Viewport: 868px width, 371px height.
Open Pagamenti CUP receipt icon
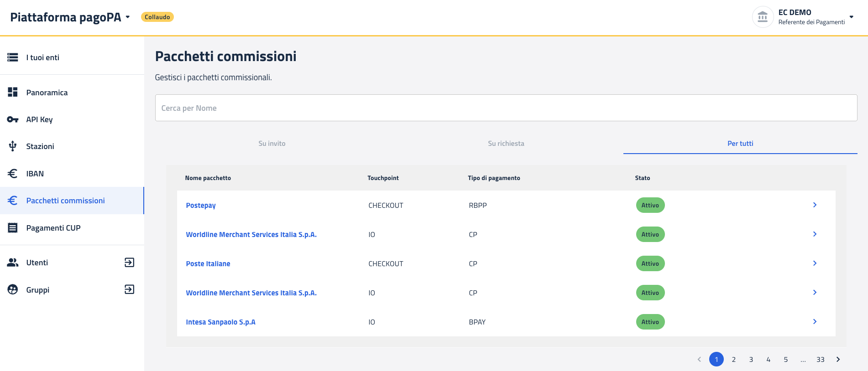point(13,228)
